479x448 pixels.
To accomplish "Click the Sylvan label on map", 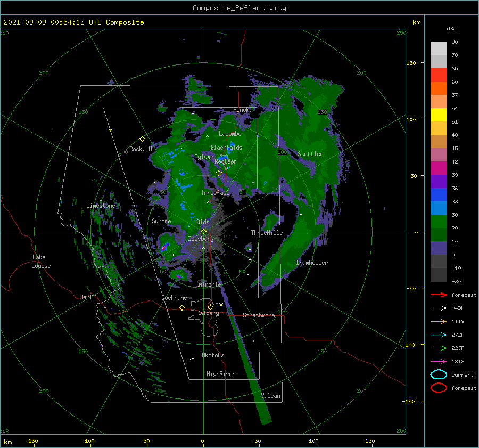I will tap(204, 157).
